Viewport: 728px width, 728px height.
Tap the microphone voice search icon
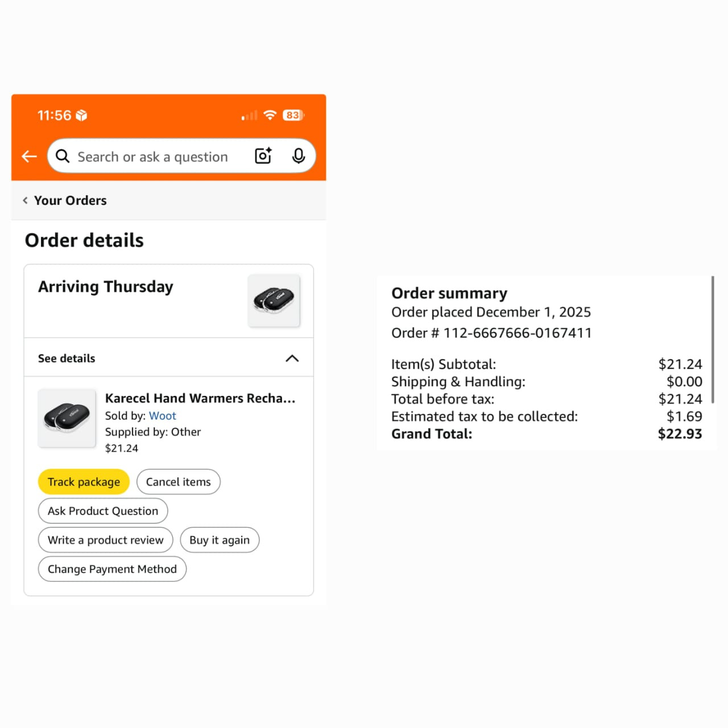298,156
